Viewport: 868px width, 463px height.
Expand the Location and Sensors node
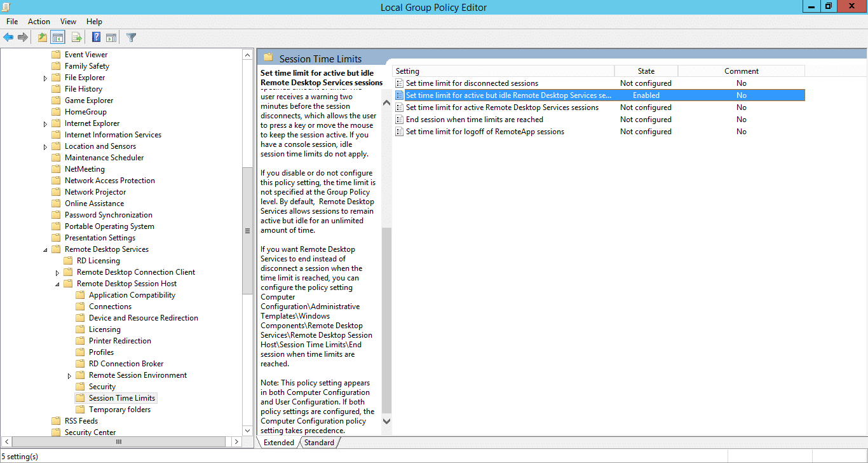pos(45,147)
